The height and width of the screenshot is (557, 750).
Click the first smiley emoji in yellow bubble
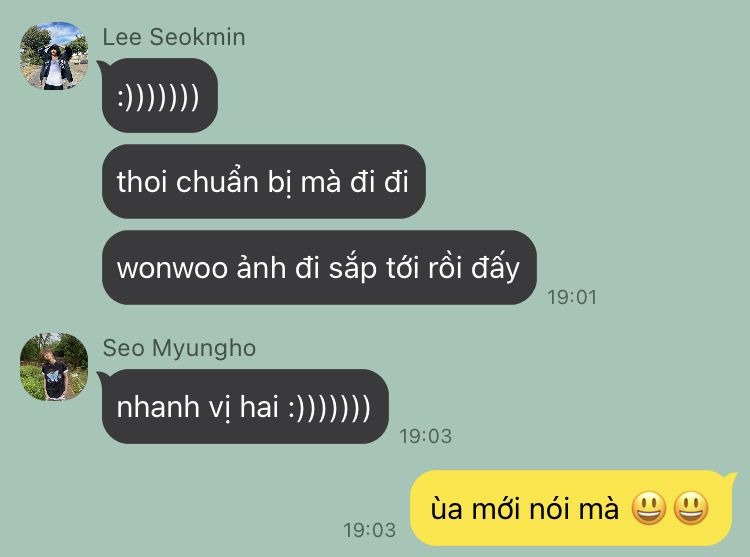tap(649, 508)
